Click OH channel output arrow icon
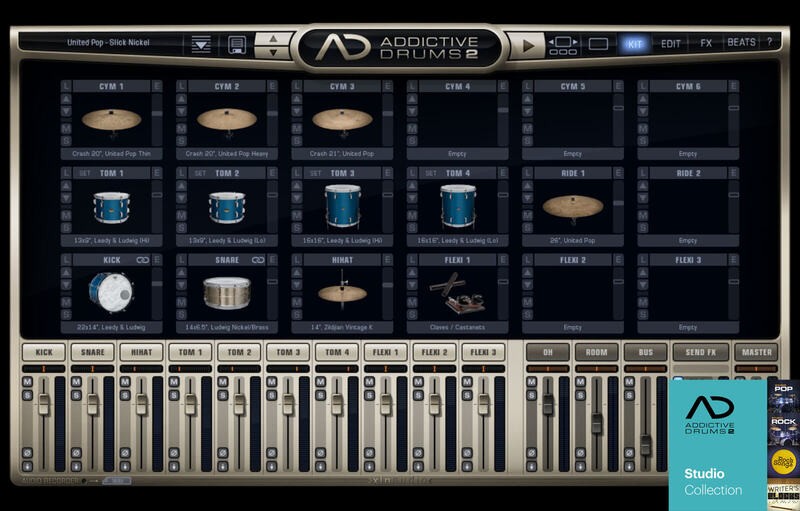 point(531,466)
